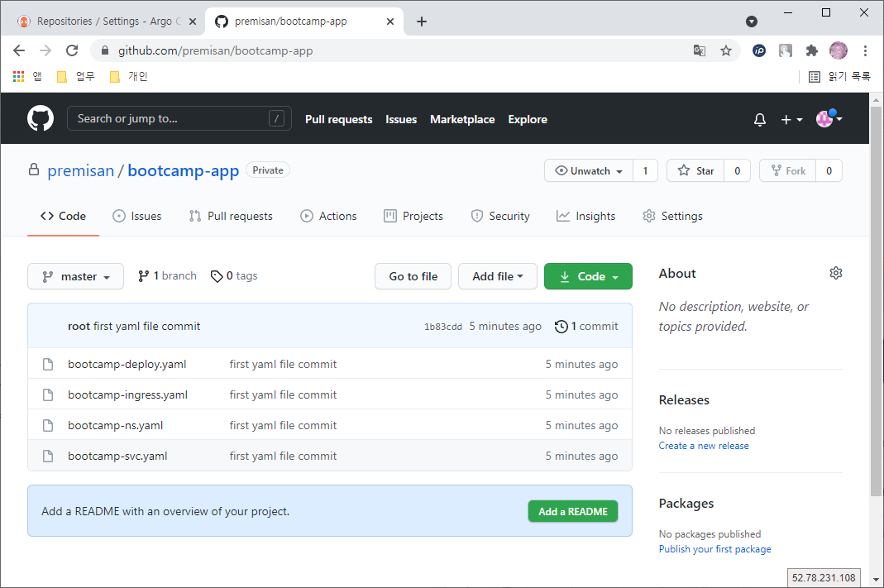Click the Add a README button

pos(573,511)
